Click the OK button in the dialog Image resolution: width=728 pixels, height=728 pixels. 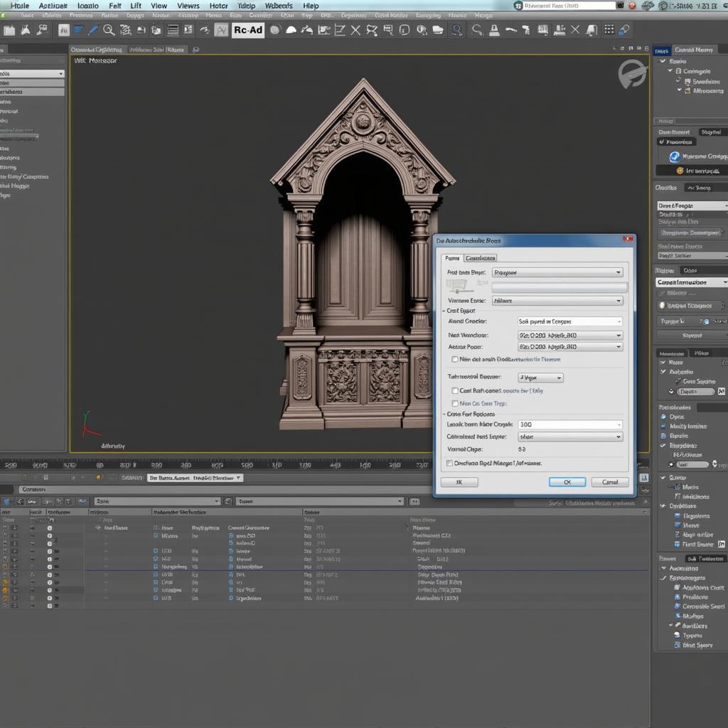[x=567, y=483]
